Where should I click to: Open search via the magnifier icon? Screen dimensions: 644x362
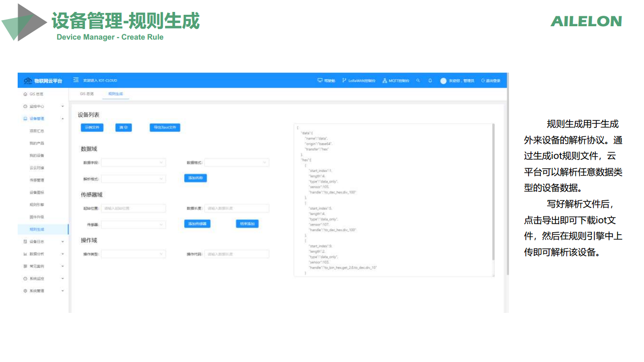click(x=418, y=81)
